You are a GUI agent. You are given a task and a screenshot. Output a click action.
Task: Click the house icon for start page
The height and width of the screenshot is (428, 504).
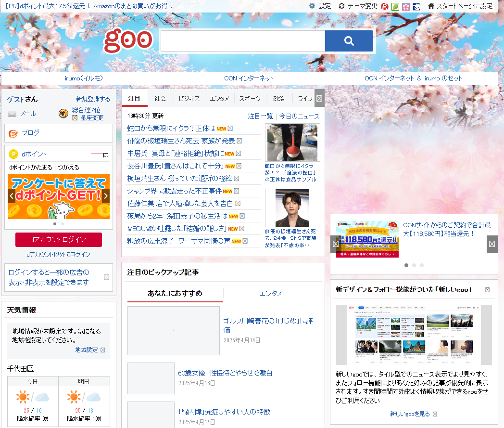pos(431,6)
